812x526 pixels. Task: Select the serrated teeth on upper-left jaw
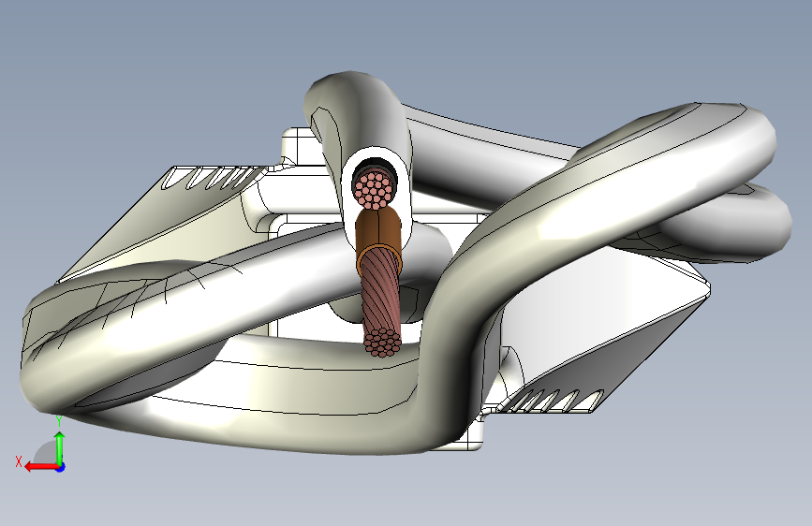tap(213, 178)
